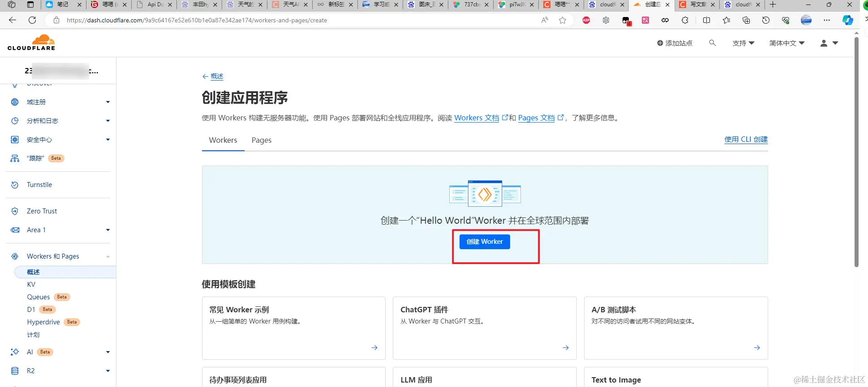Switch to the Workers tab
Image resolution: width=868 pixels, height=387 pixels.
pyautogui.click(x=223, y=140)
